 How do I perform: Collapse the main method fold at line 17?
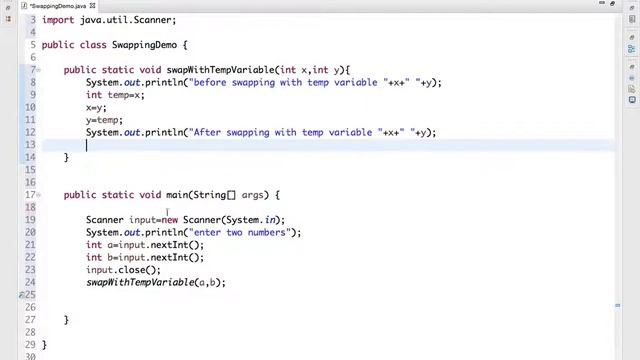click(39, 195)
